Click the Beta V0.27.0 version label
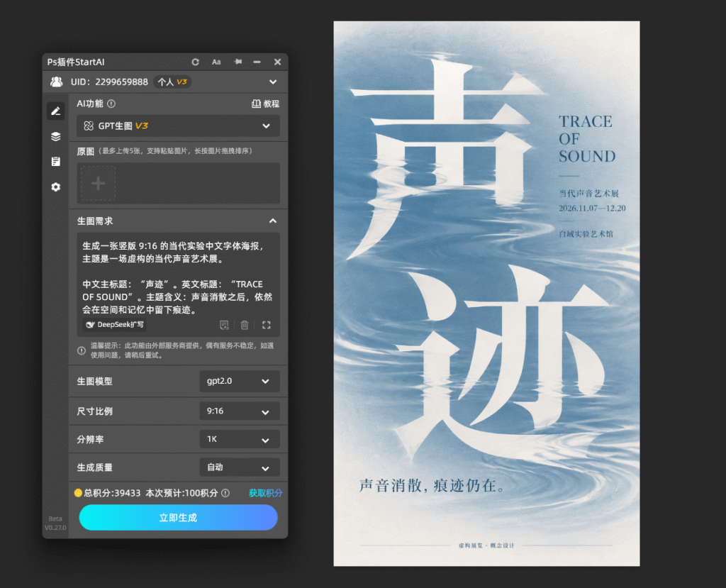The width and height of the screenshot is (726, 588). tap(55, 523)
